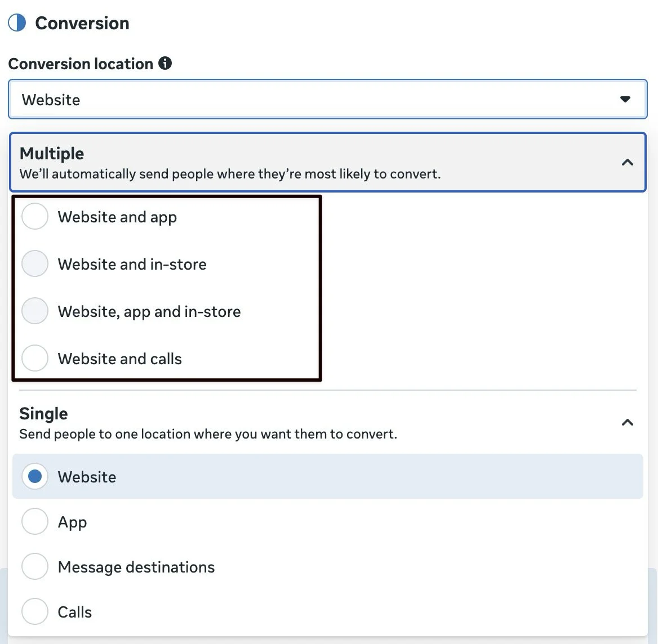Image resolution: width=658 pixels, height=644 pixels.
Task: Click the dropdown arrow icon on Website selector
Action: 625,99
